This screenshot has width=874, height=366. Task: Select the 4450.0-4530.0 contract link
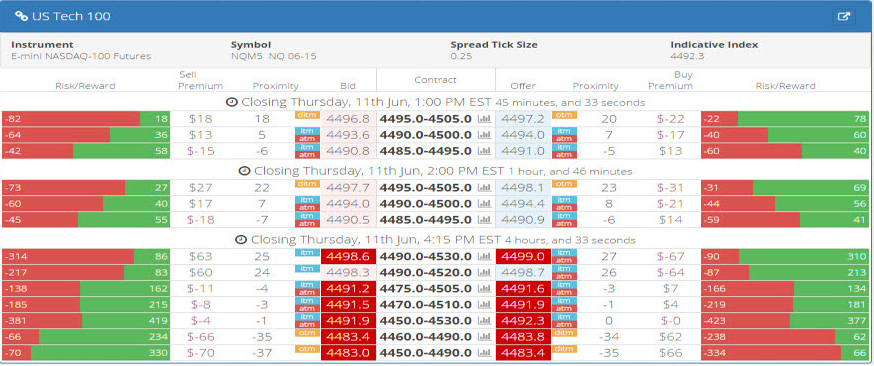coord(426,321)
